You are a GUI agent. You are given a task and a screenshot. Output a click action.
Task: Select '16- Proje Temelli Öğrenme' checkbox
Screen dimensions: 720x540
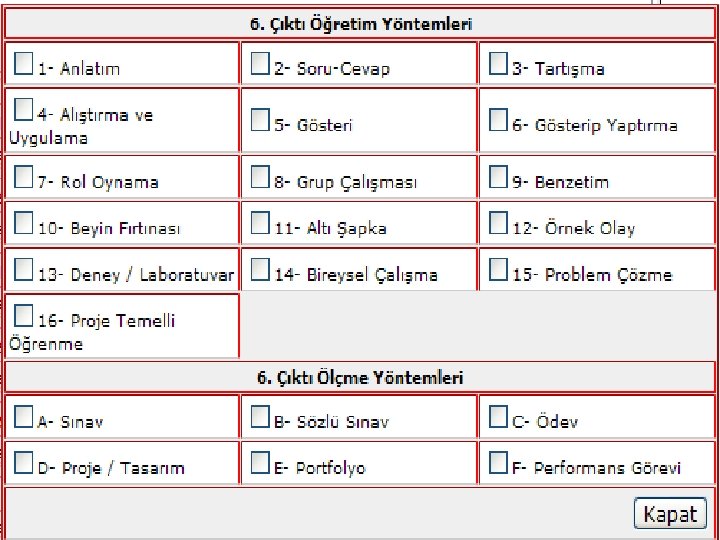[x=24, y=318]
